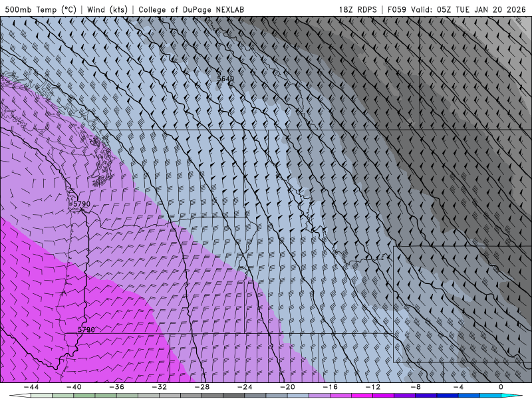Click the -28 color bar label
532x399 pixels.
(202, 387)
